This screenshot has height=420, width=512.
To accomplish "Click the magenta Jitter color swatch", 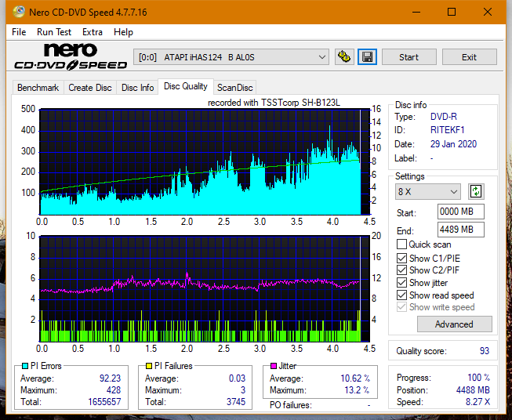I will pos(274,366).
